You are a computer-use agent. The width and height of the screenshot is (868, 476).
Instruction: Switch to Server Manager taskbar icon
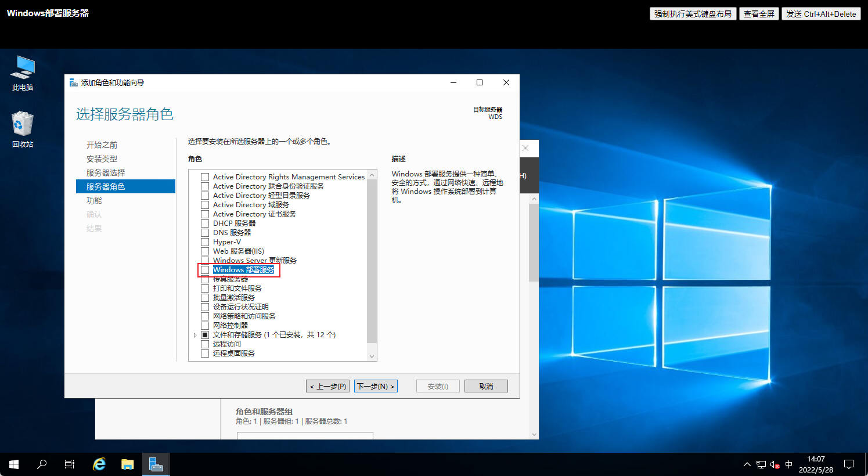[156, 464]
